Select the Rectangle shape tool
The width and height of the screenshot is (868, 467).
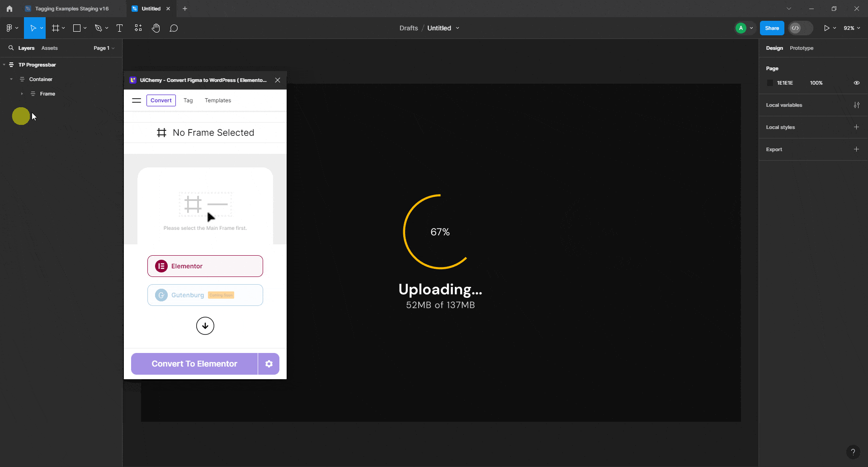click(x=77, y=28)
